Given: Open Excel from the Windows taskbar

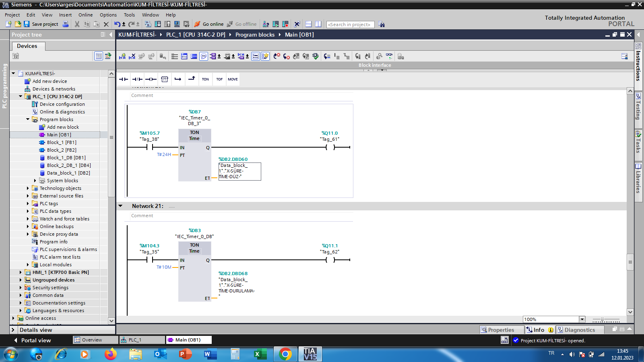Looking at the screenshot, I should pos(260,354).
